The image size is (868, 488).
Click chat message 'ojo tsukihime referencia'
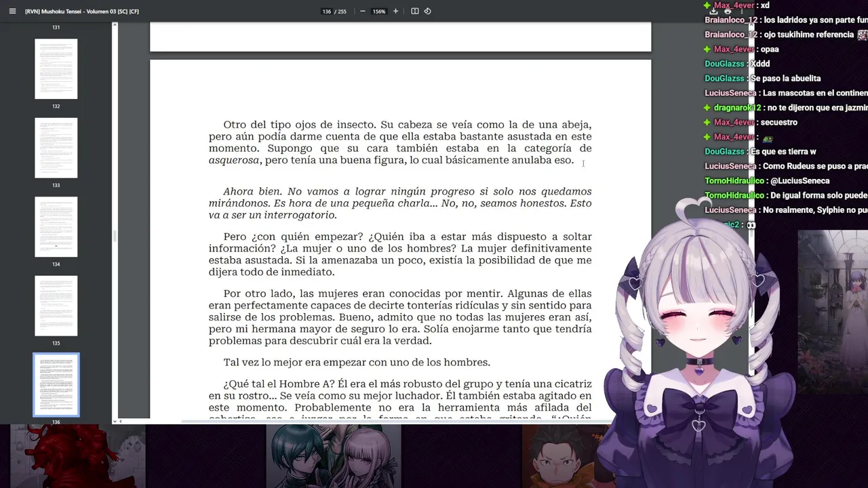(809, 35)
